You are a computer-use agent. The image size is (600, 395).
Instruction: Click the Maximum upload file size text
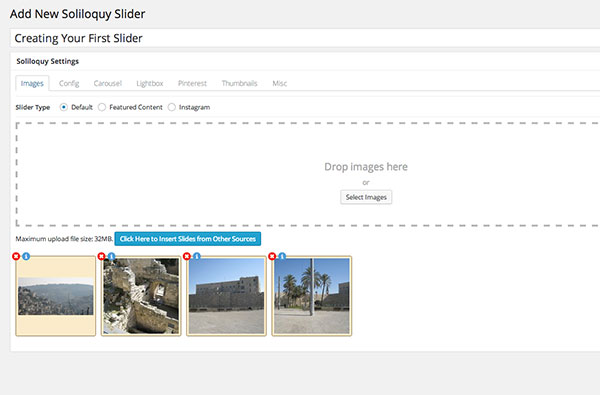point(64,239)
